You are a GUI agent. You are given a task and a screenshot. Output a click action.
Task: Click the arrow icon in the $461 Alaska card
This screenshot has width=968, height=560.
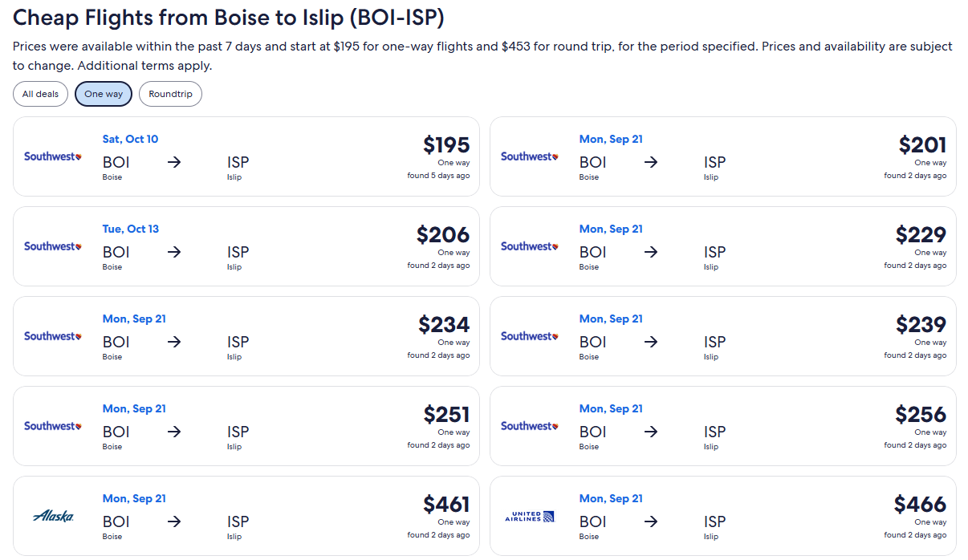coord(174,521)
